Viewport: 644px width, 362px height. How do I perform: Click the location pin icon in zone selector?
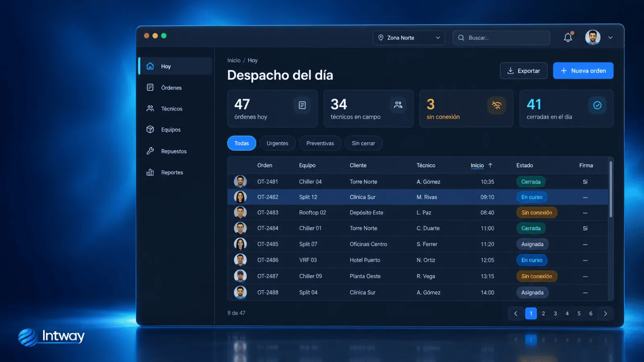click(x=381, y=37)
